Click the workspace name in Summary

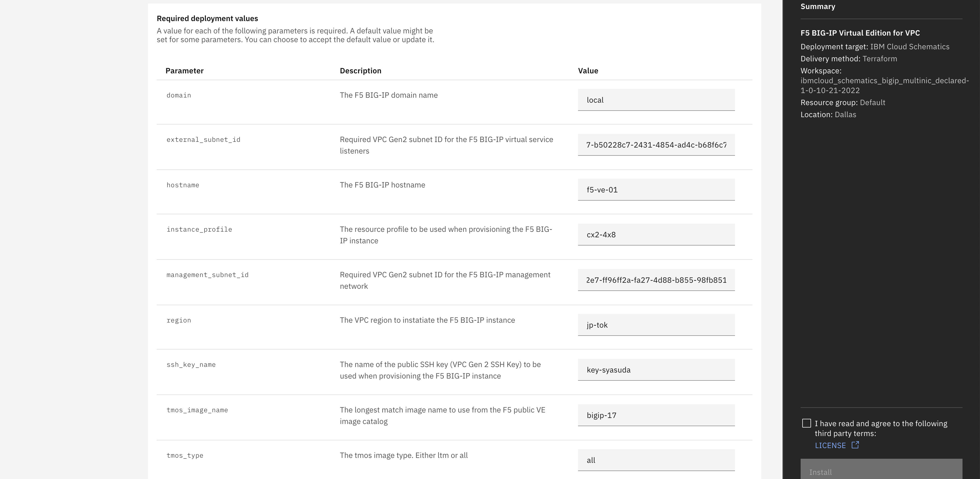[884, 85]
